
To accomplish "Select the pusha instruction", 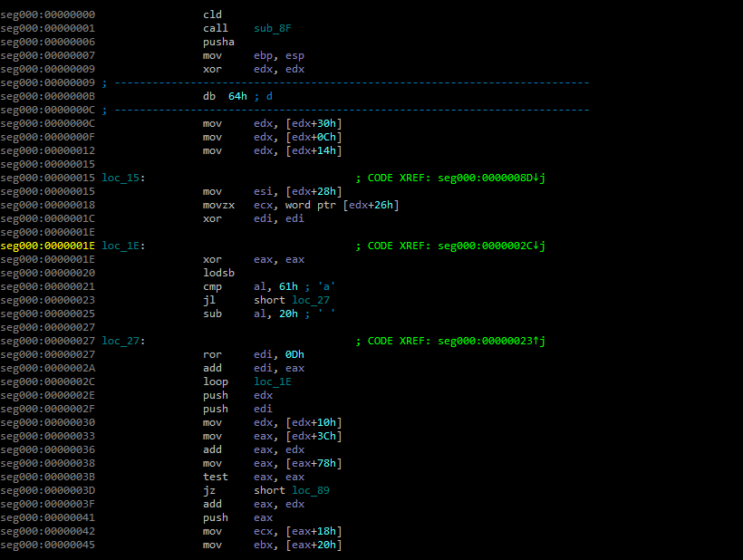I will point(218,42).
